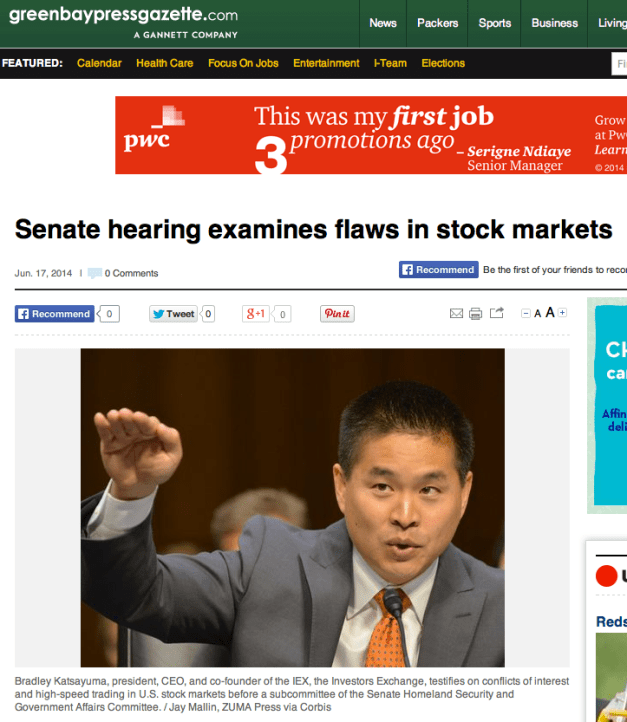
Task: Click the article photo of Bradley Katsuyama
Action: tap(292, 507)
